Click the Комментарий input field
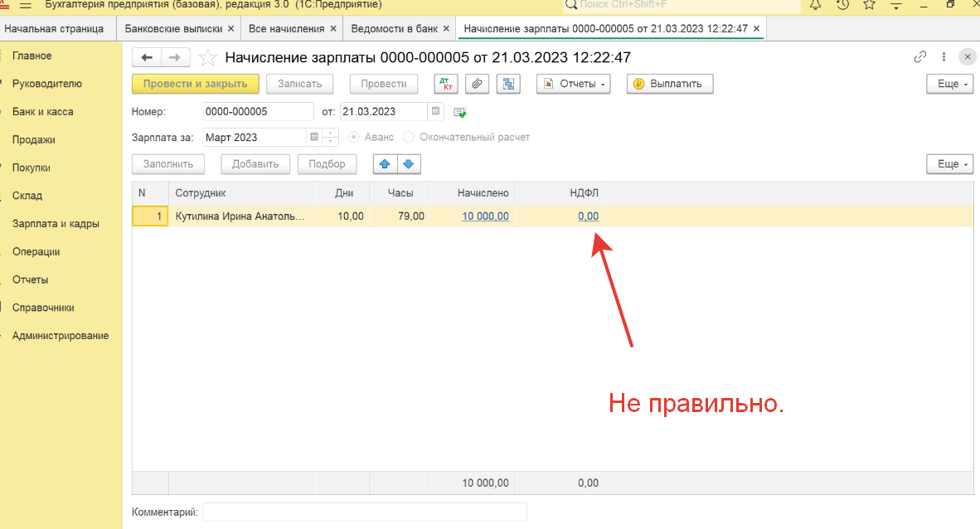Image resolution: width=980 pixels, height=529 pixels. coord(365,512)
